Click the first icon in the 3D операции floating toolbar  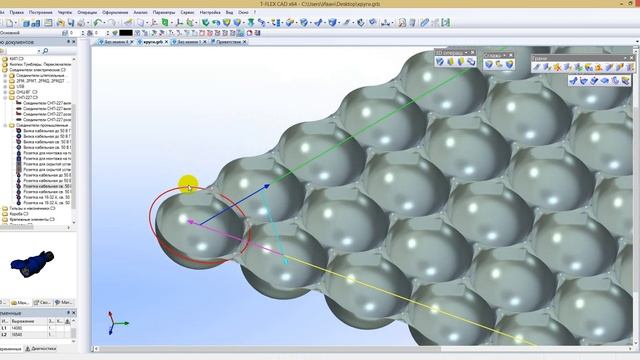pos(440,62)
